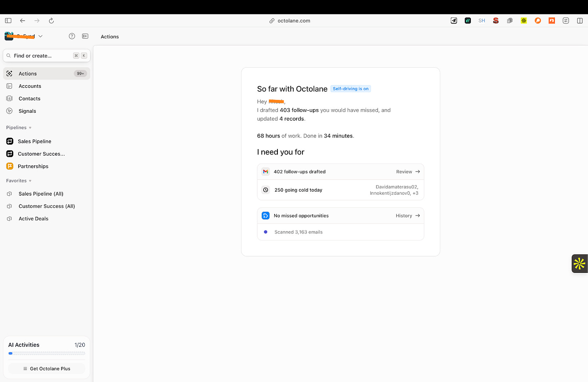Click the gray documents extension icon
Viewport: 588px width, 382px height.
pos(510,21)
